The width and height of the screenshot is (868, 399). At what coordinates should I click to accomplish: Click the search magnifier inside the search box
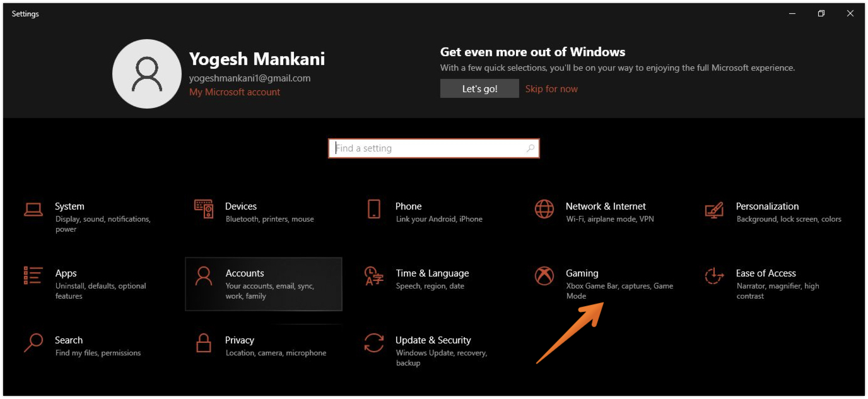(x=531, y=148)
